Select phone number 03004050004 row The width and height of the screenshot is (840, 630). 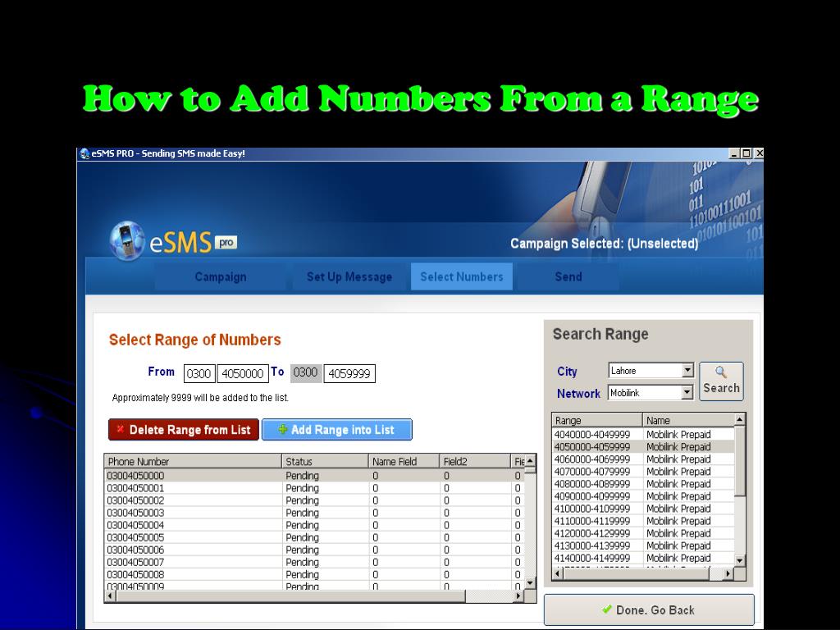[314, 525]
